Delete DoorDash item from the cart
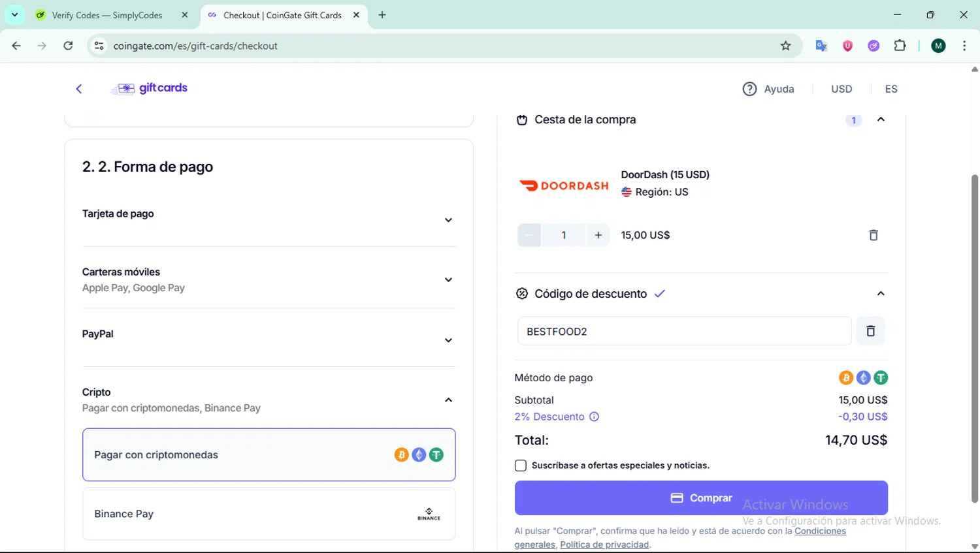 pos(874,235)
